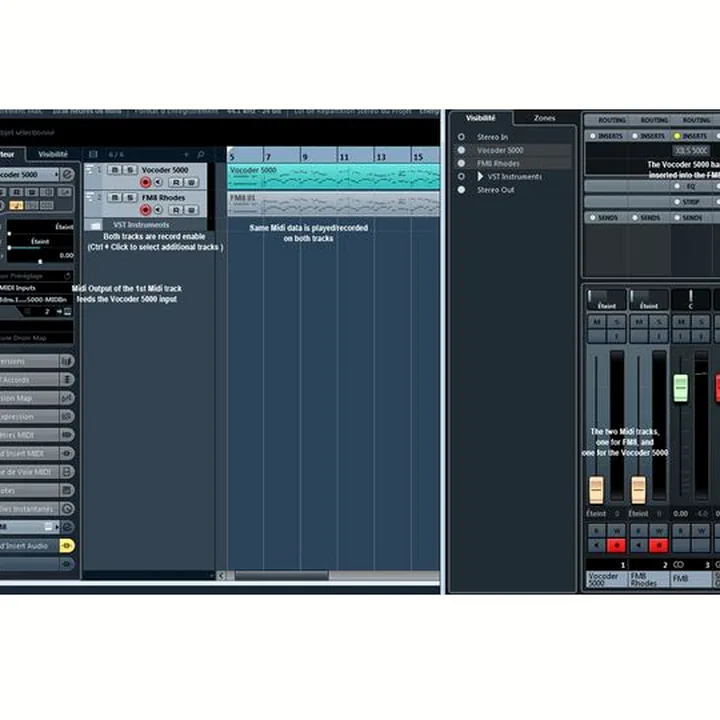
Task: Toggle the yellow Insert Audio bypass icon
Action: coord(67,546)
